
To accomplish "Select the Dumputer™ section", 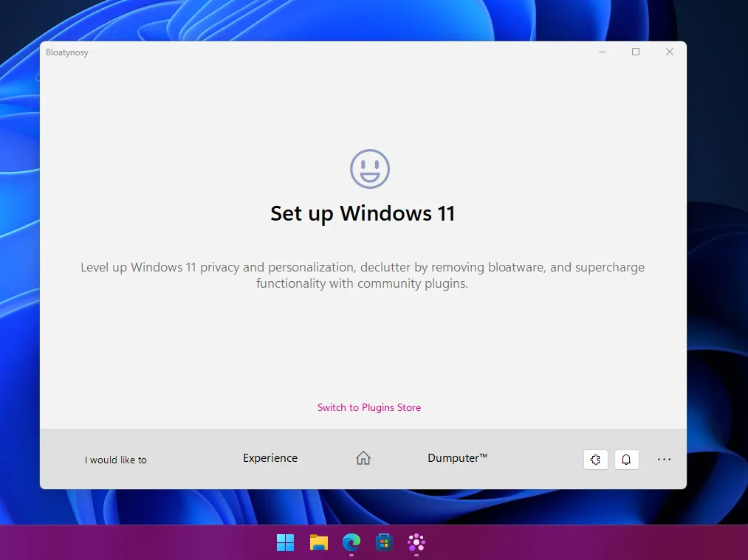I will pyautogui.click(x=457, y=457).
